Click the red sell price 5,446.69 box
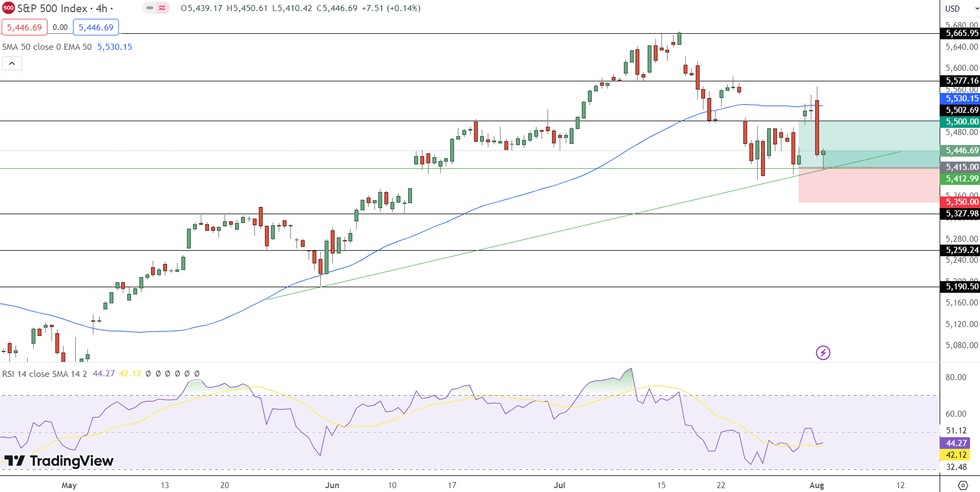This screenshot has height=492, width=980. (24, 27)
